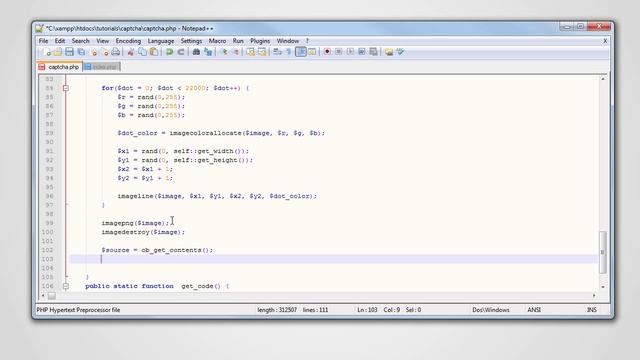Open the Language menu
The width and height of the screenshot is (640, 360).
(x=161, y=41)
